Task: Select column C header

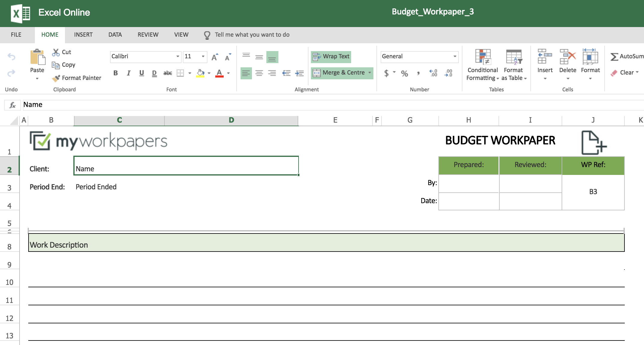Action: click(119, 121)
